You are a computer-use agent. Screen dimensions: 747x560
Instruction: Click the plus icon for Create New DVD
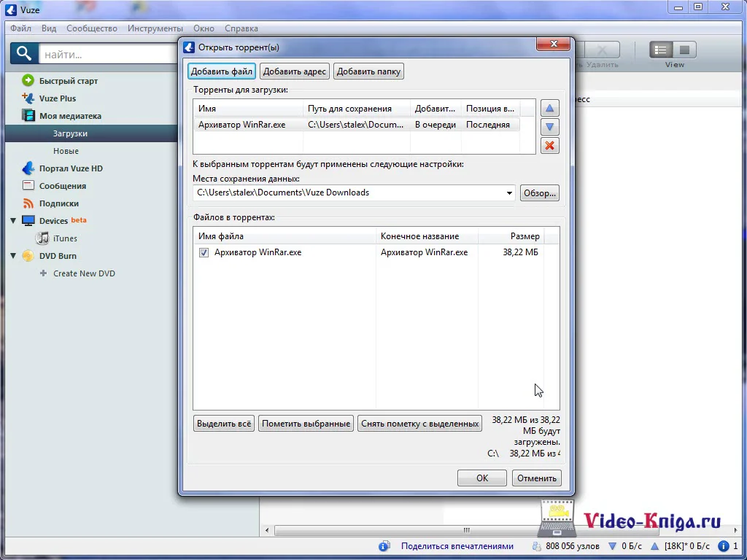point(44,273)
